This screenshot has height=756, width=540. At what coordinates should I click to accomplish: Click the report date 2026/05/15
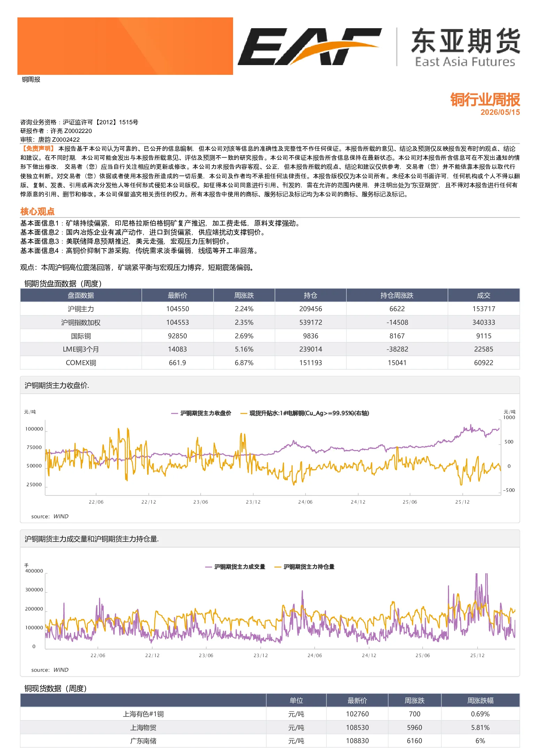500,112
